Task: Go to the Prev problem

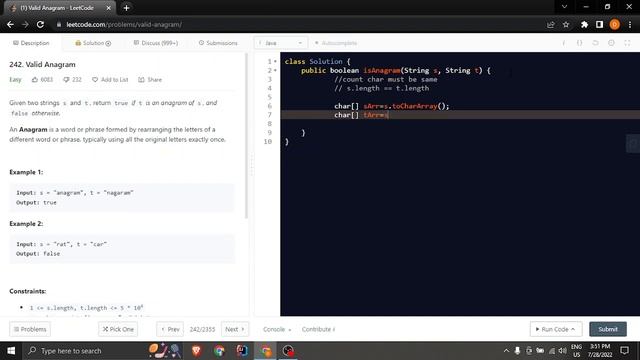Action: [170, 329]
